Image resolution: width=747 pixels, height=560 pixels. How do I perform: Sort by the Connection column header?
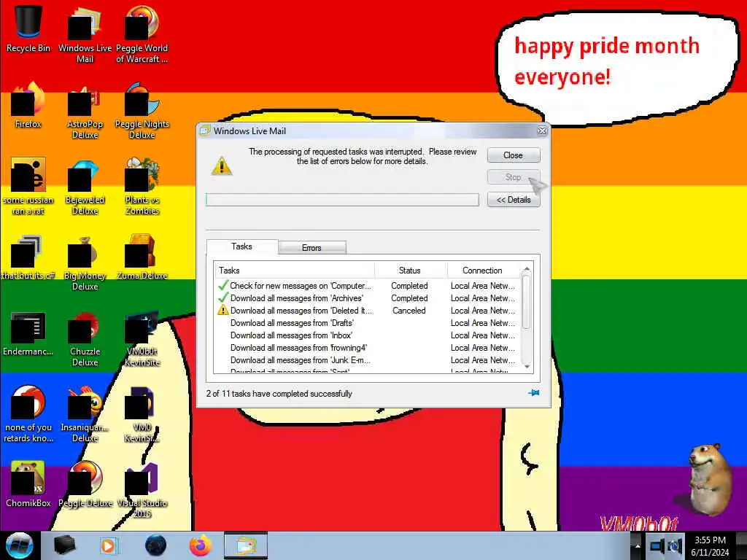click(483, 271)
